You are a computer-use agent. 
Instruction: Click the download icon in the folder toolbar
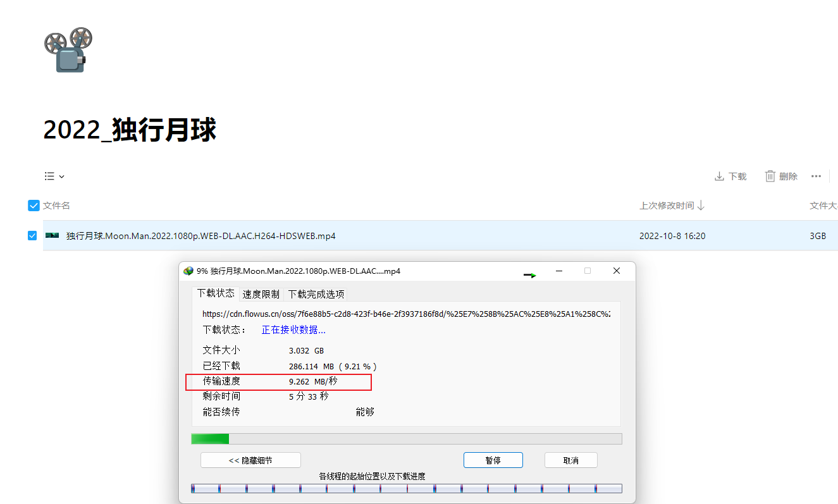tap(719, 176)
